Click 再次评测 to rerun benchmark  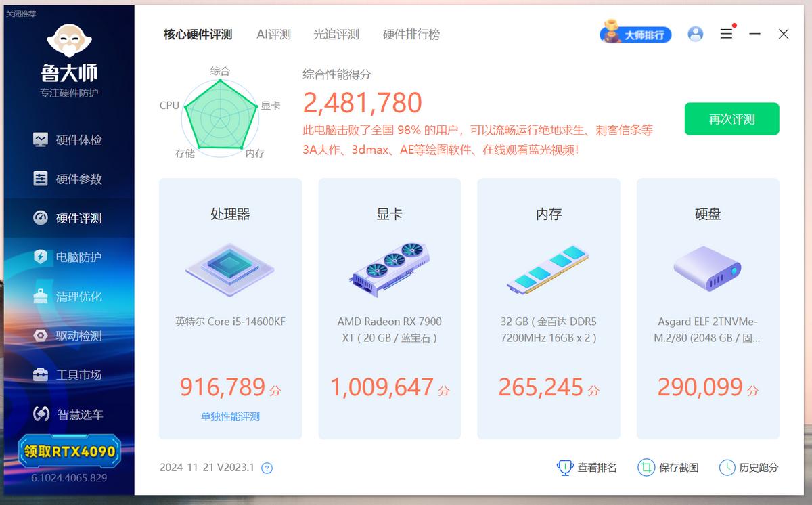coord(732,119)
